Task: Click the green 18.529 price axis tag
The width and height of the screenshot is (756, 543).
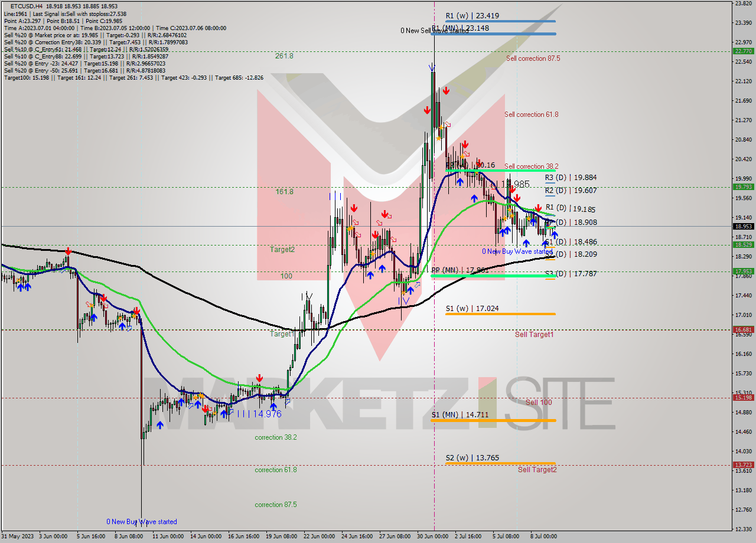Action: click(743, 244)
